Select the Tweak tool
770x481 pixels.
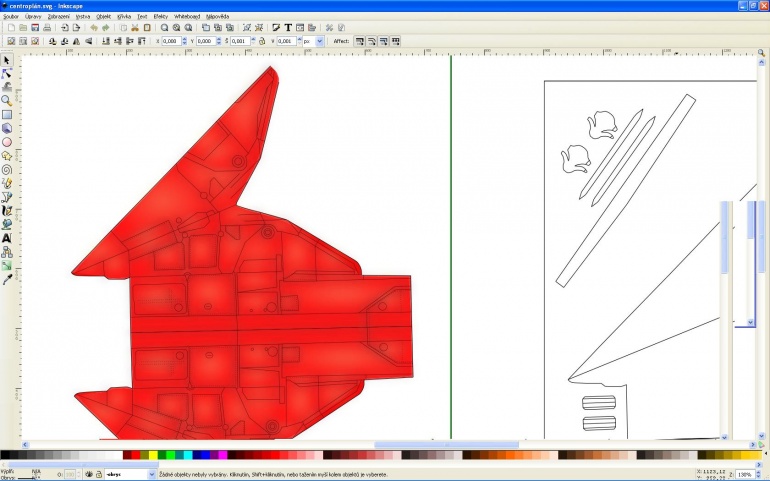(6, 87)
